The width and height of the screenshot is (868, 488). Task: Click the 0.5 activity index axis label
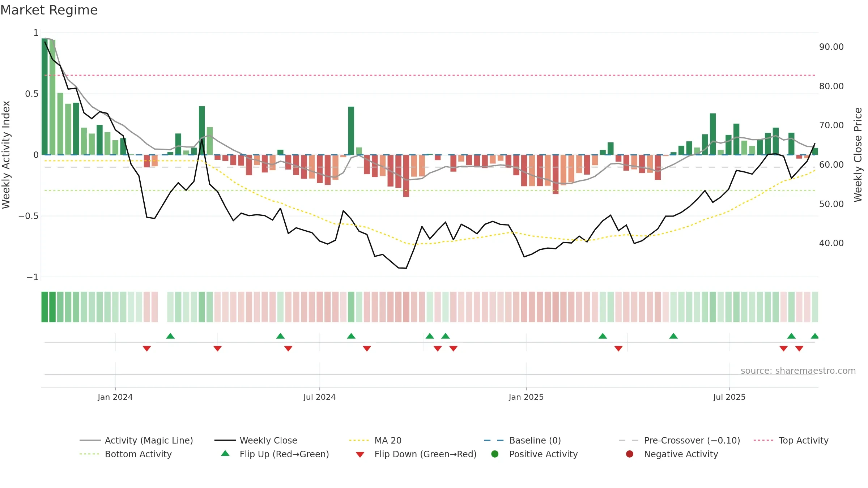pos(31,94)
